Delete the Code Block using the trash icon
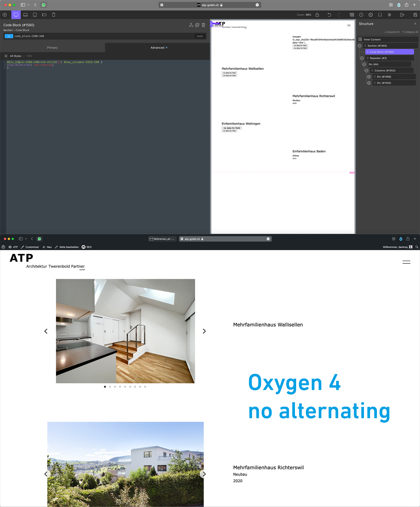The height and width of the screenshot is (507, 420). (x=203, y=25)
